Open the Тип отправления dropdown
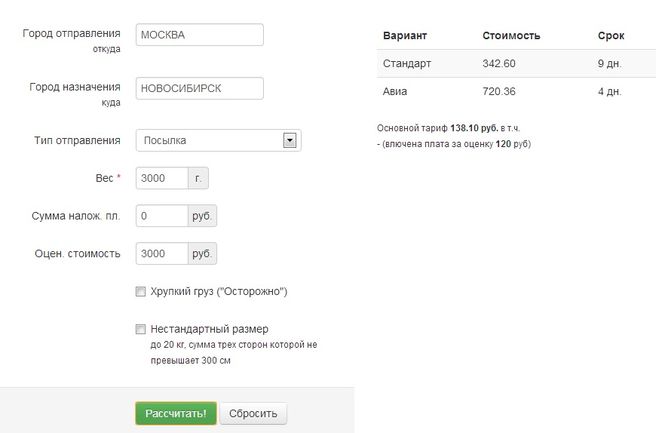 pos(208,141)
